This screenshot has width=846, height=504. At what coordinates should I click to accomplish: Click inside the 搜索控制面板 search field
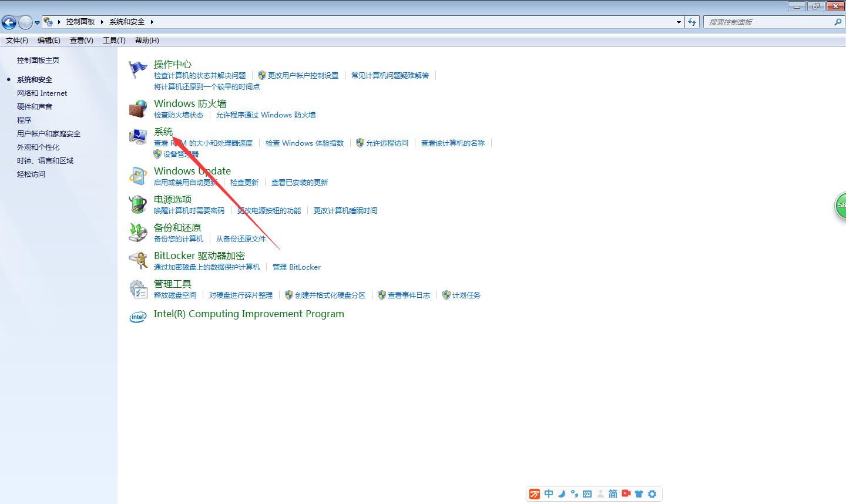point(769,22)
